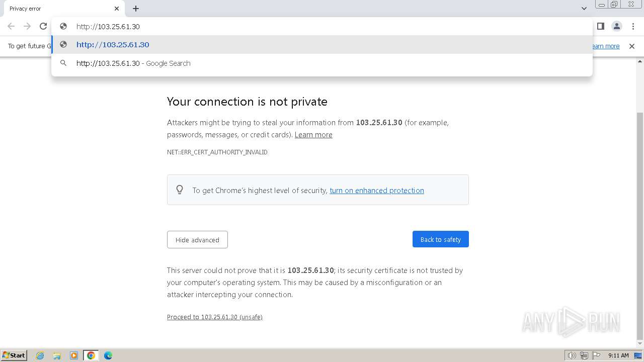Expand the tab search dropdown arrow
The height and width of the screenshot is (362, 644).
[584, 9]
